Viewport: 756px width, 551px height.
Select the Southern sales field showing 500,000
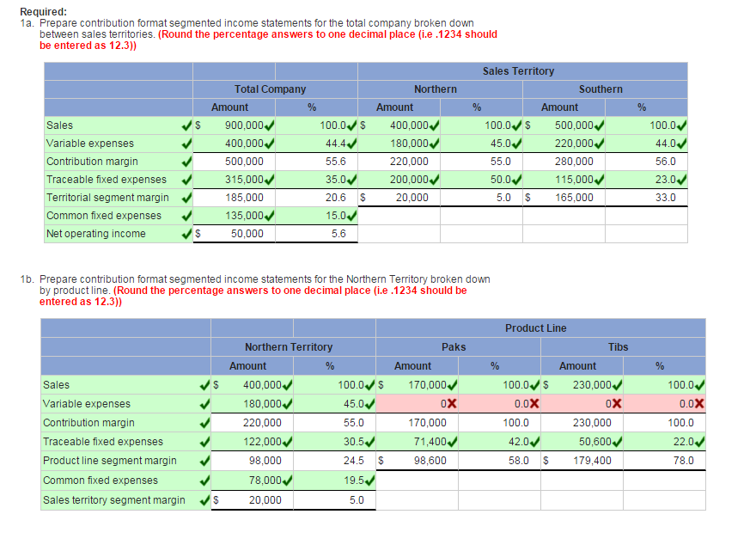point(564,126)
